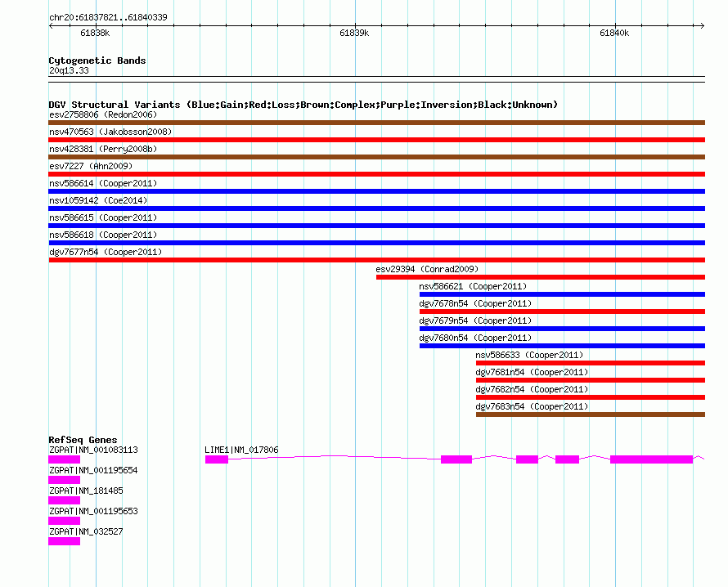The height and width of the screenshot is (587, 728).
Task: Click the left arrow on the ruler
Action: (51, 26)
